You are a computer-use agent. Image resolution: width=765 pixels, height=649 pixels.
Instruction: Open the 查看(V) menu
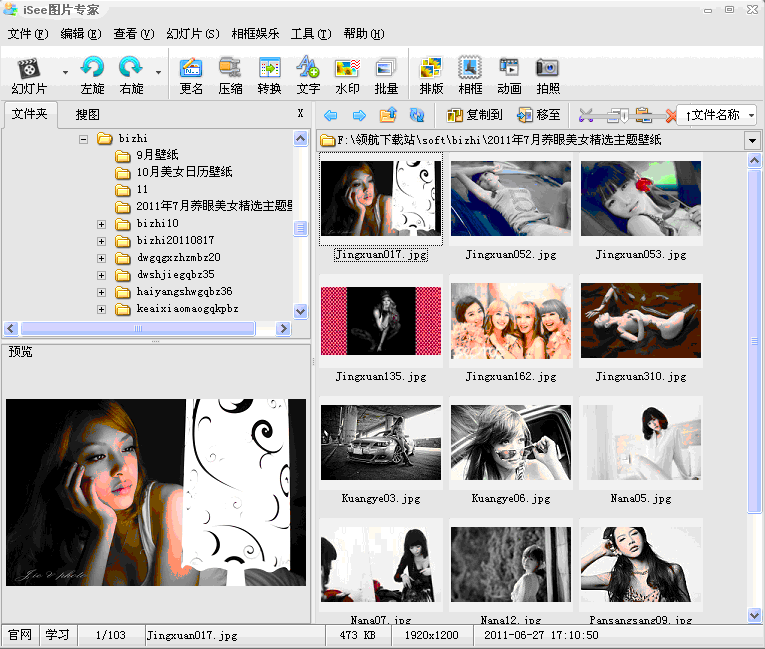tap(133, 34)
